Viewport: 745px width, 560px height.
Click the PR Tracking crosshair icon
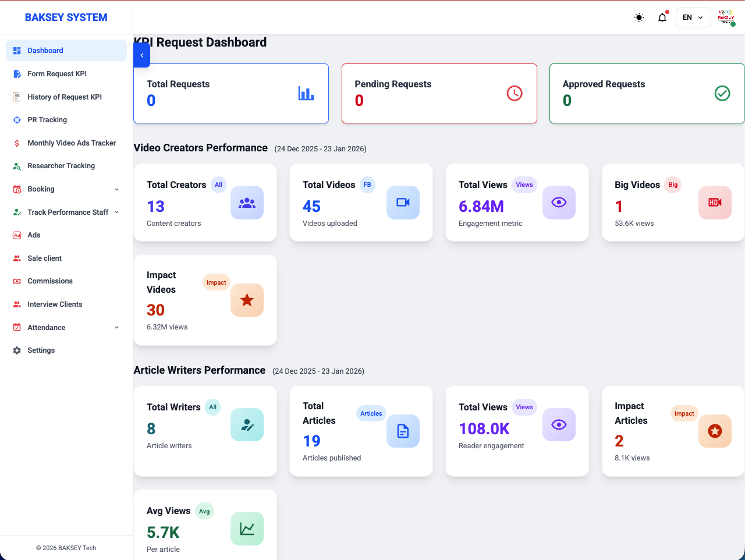point(17,120)
